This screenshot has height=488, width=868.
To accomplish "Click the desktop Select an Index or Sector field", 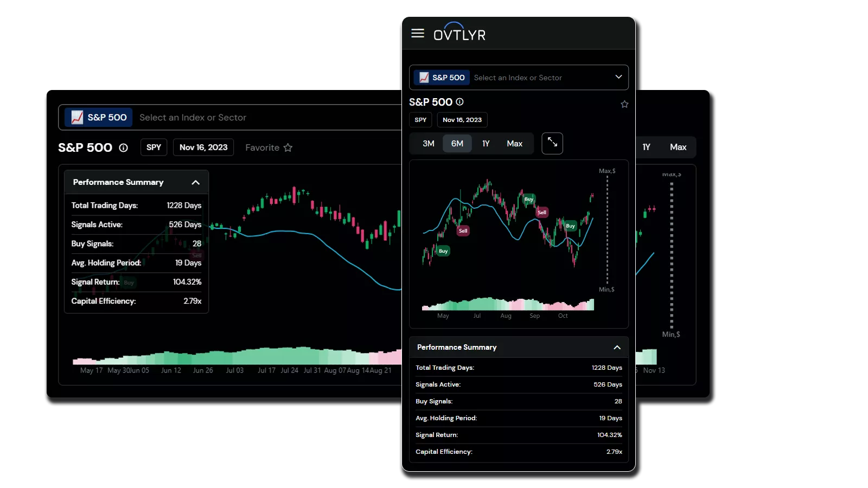I will tap(193, 118).
